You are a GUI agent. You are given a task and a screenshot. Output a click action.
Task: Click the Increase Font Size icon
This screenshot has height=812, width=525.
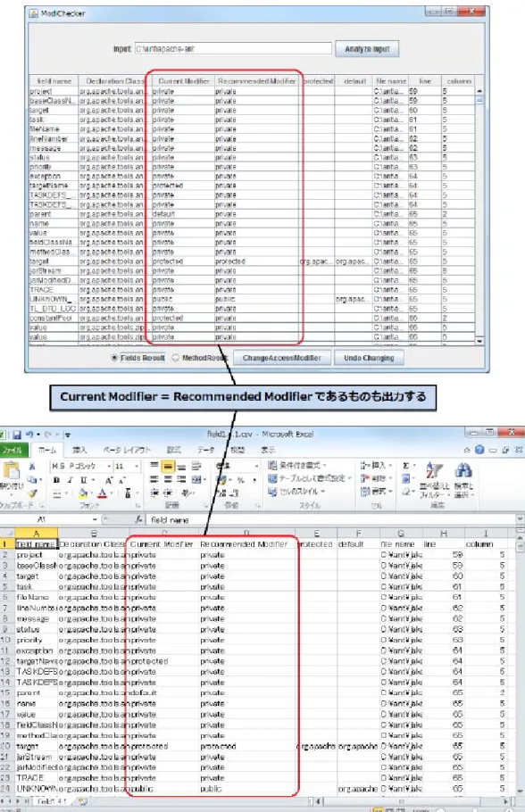pos(109,480)
